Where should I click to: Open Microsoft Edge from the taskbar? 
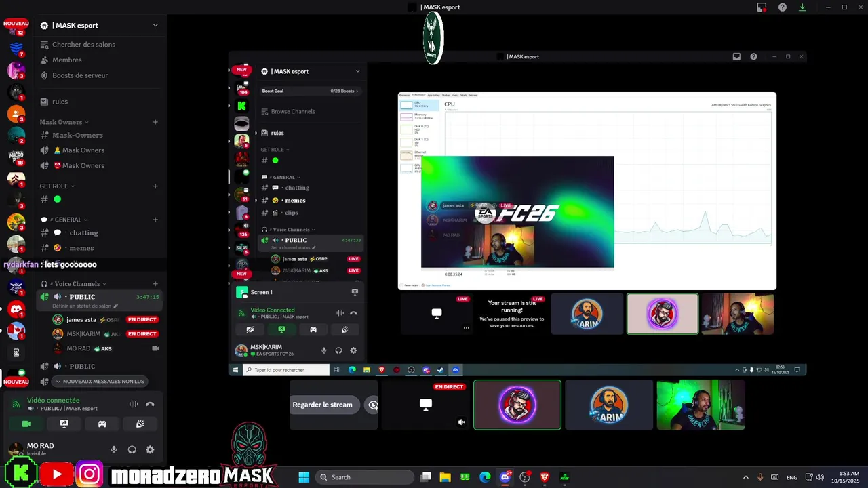485,477
